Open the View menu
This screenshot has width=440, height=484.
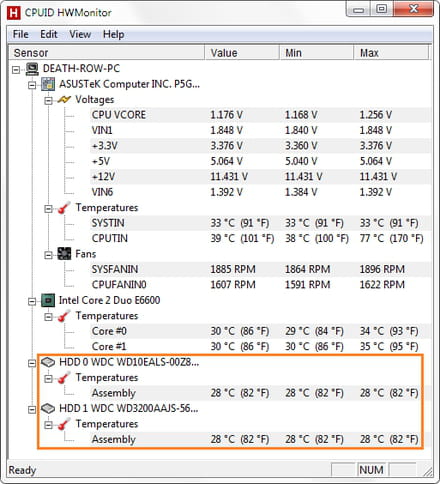pyautogui.click(x=80, y=34)
